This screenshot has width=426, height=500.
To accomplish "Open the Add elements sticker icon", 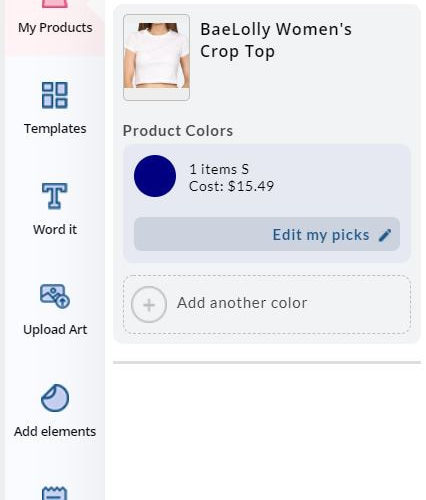I will pos(55,398).
